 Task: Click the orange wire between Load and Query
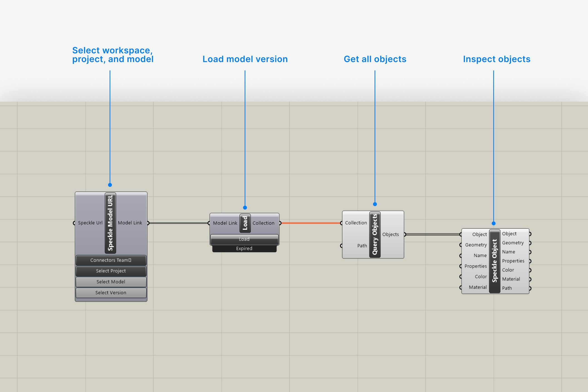point(311,223)
